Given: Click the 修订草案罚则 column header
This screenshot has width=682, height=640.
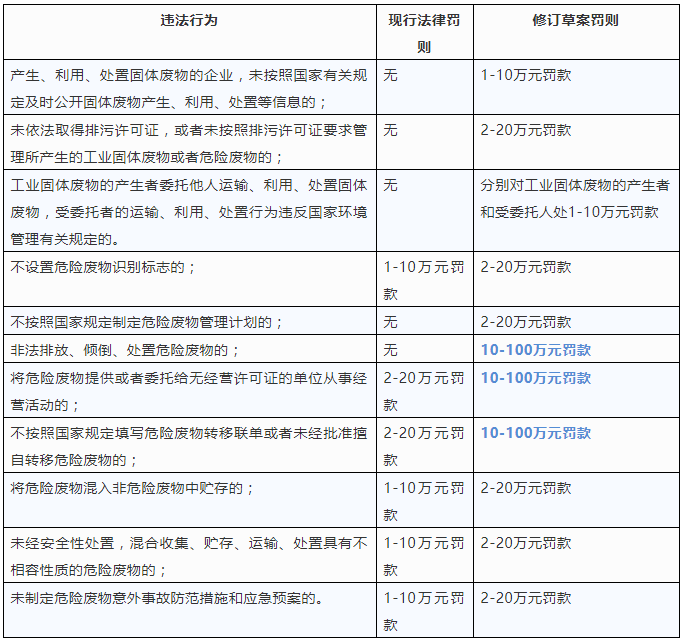Looking at the screenshot, I should tap(575, 20).
